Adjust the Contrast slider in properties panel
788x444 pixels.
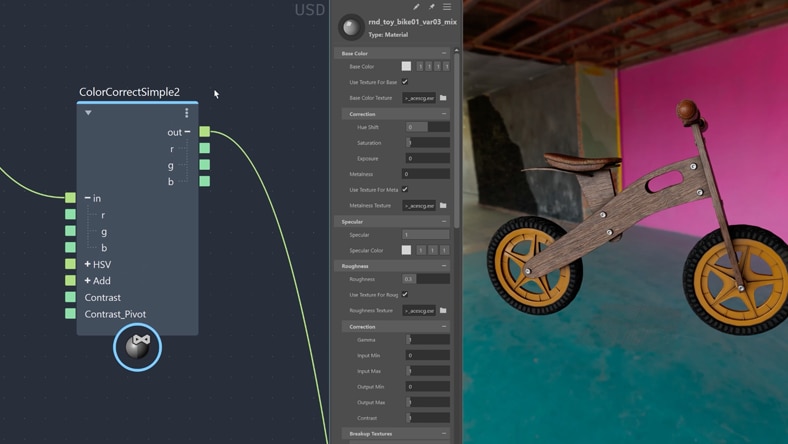[x=428, y=417]
